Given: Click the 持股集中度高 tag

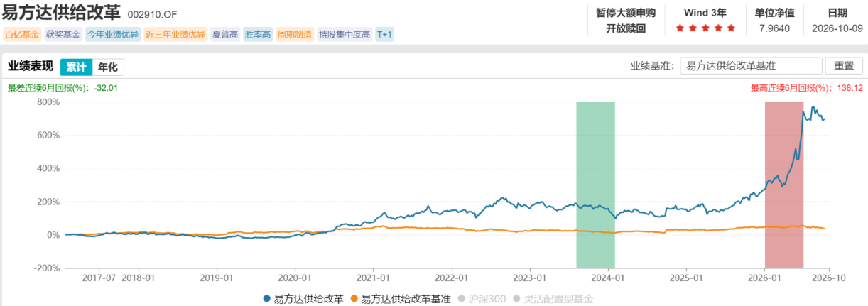Looking at the screenshot, I should [x=345, y=34].
